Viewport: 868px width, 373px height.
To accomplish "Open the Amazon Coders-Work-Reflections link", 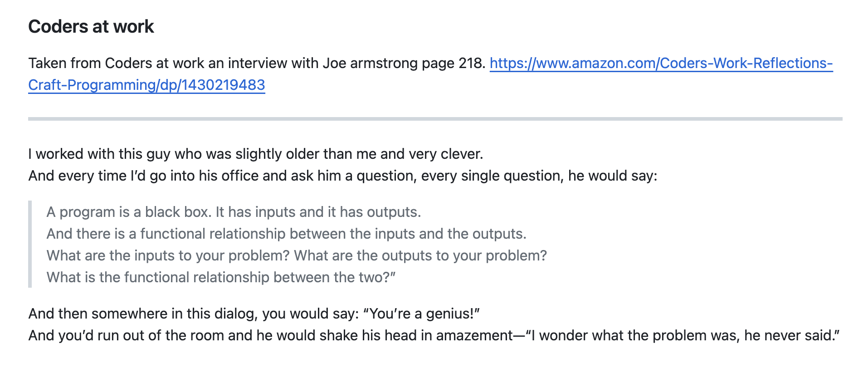I will pos(661,63).
